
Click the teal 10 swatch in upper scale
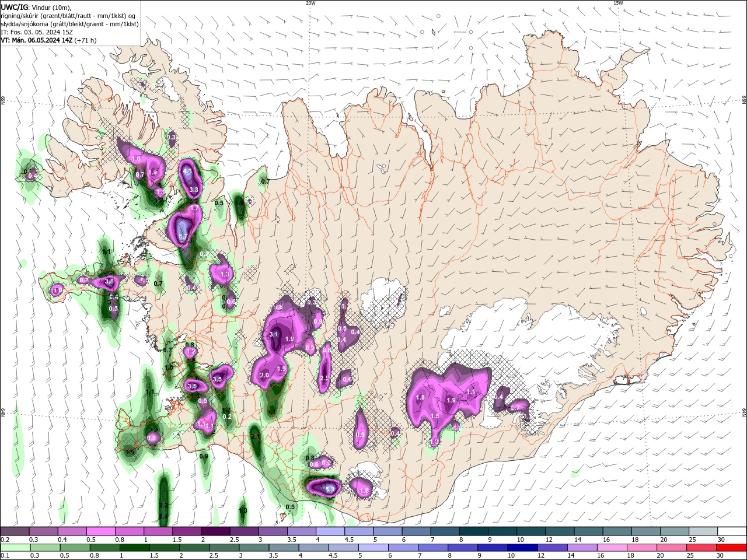click(x=530, y=531)
